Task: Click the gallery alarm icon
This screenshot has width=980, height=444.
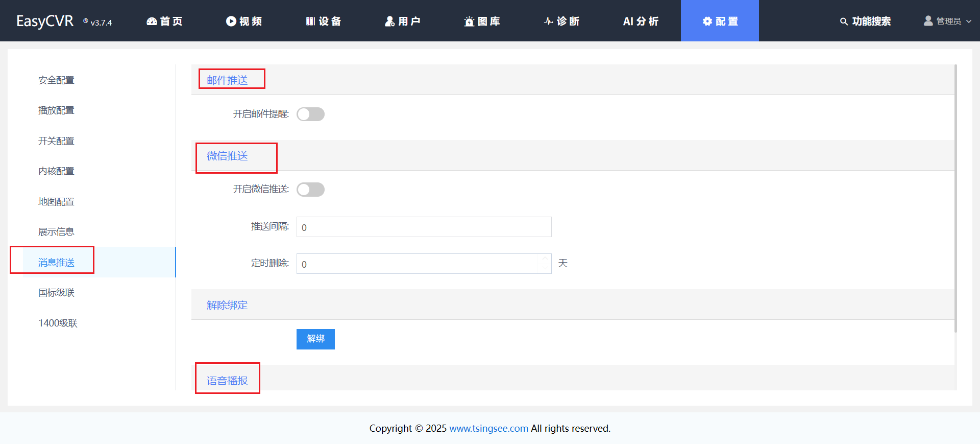Action: coord(469,21)
